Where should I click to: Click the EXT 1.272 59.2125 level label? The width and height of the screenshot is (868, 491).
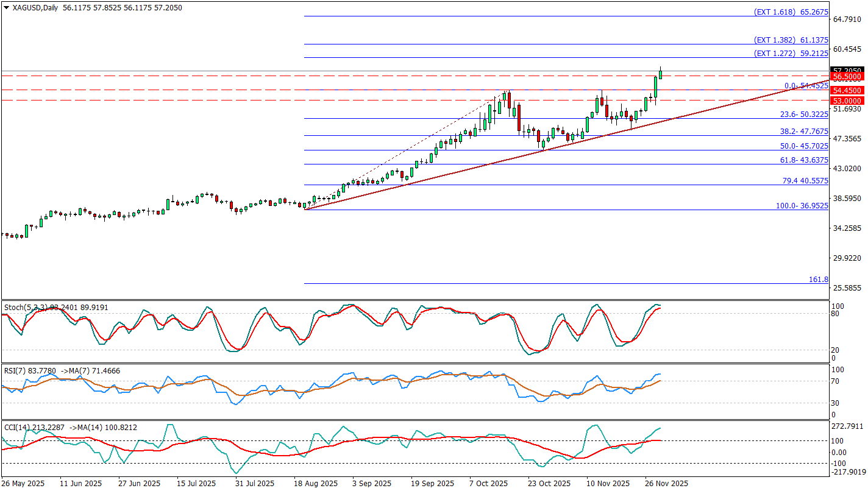tap(791, 53)
